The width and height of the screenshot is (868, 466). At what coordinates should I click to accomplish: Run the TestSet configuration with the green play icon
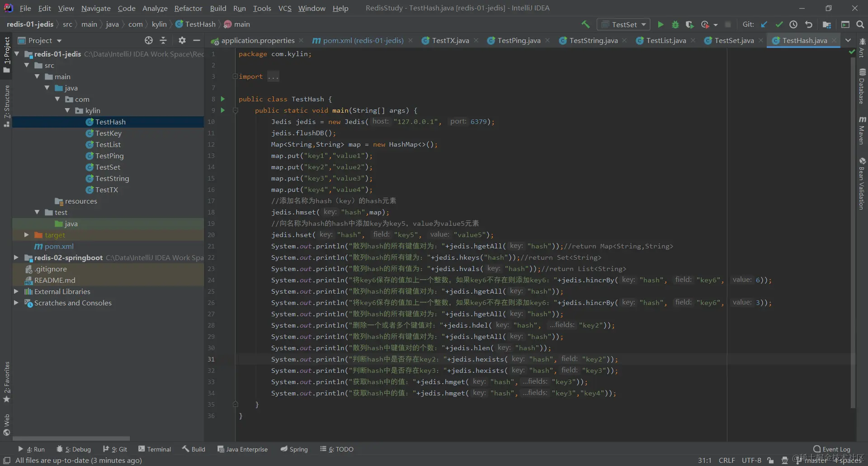[660, 24]
